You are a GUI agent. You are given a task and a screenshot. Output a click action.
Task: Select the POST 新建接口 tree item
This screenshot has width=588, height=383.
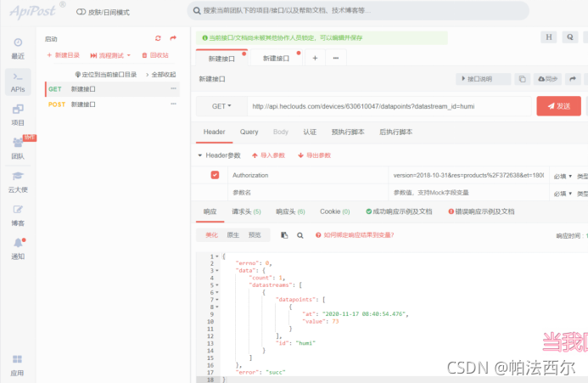tap(112, 104)
